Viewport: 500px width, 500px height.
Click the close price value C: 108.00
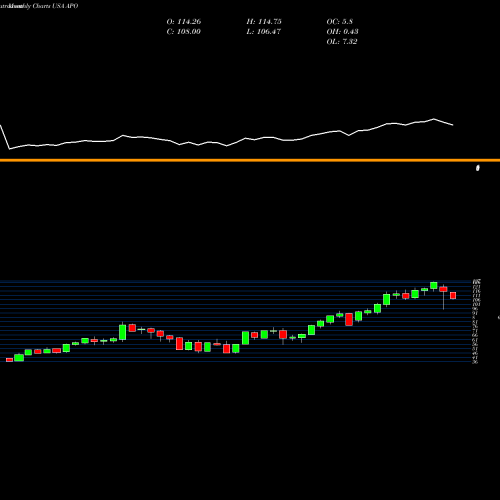(x=184, y=32)
